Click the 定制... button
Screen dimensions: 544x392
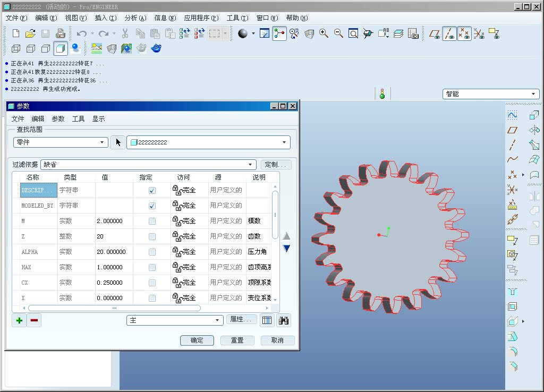tap(276, 165)
